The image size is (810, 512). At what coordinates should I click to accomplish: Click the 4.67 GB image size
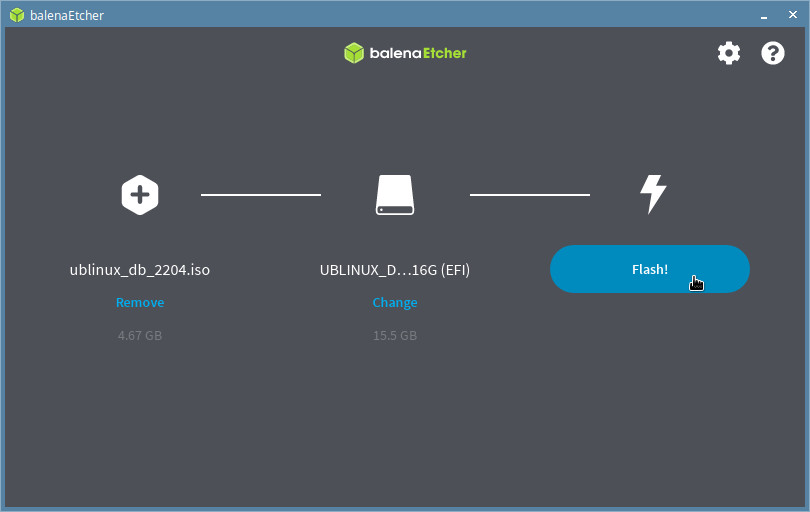140,335
